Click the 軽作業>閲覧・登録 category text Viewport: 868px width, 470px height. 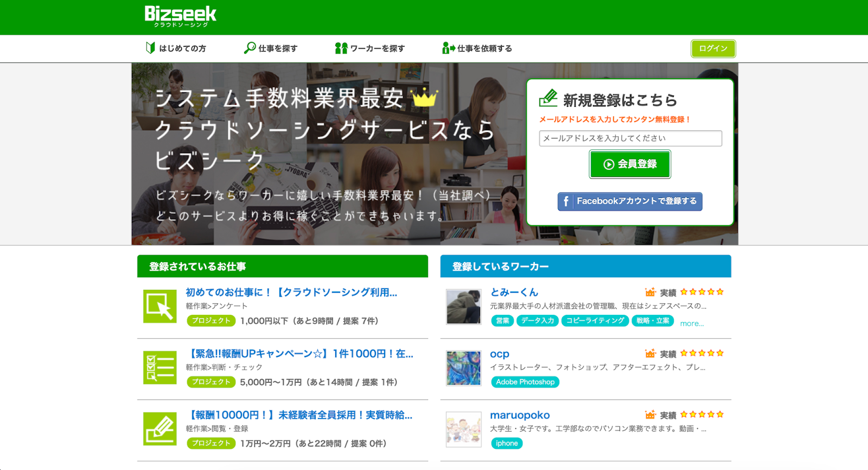pos(217,429)
